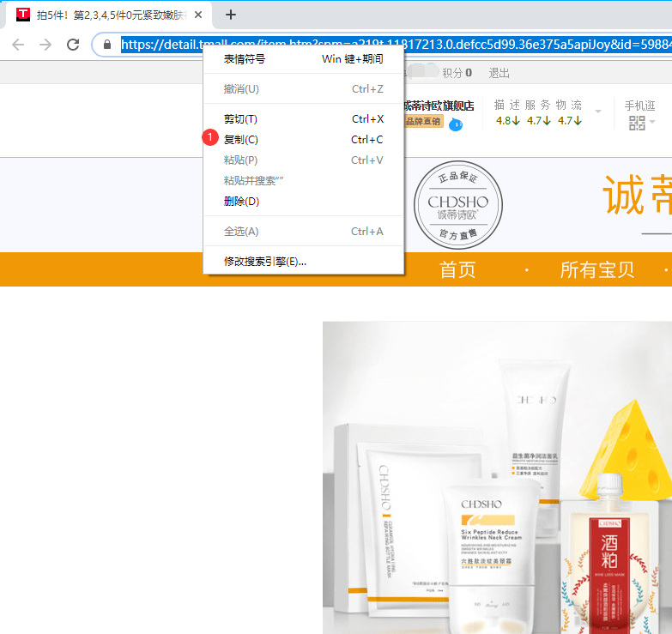This screenshot has height=634, width=672.
Task: Choose 粘贴(P) in the context menu
Action: pos(304,160)
